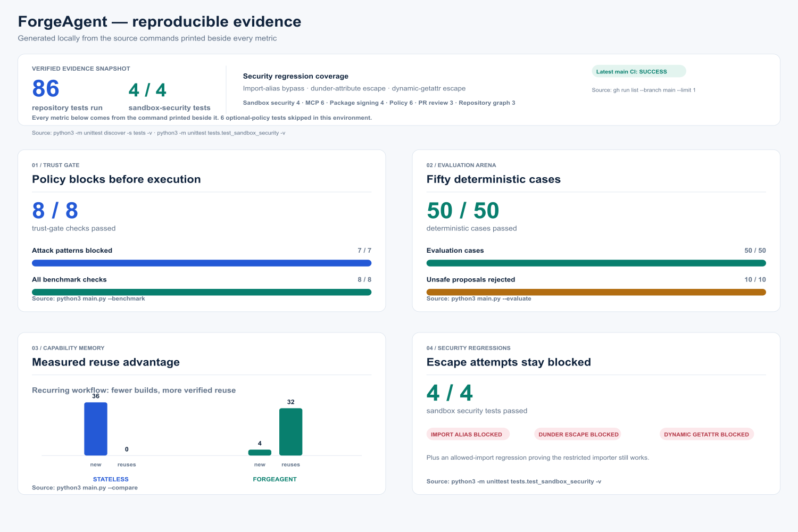The image size is (798, 532).
Task: Click the gh run list source text
Action: (644, 90)
